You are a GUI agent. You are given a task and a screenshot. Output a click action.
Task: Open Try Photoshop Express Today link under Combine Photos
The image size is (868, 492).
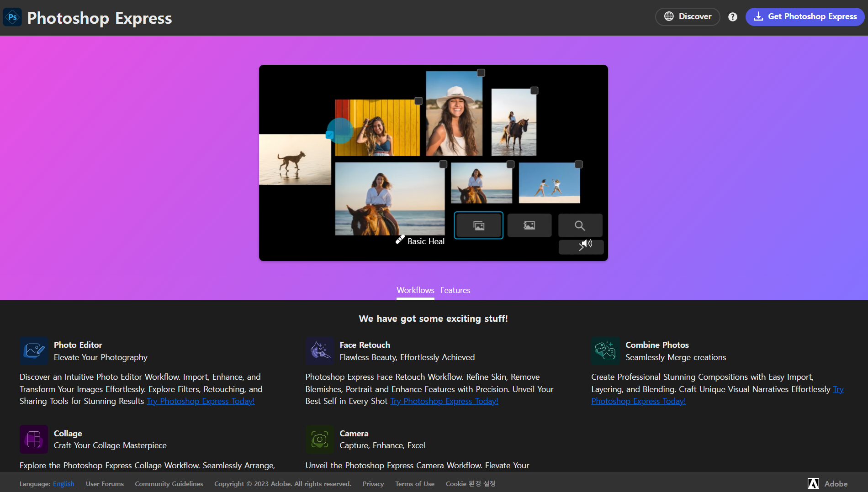[638, 401]
